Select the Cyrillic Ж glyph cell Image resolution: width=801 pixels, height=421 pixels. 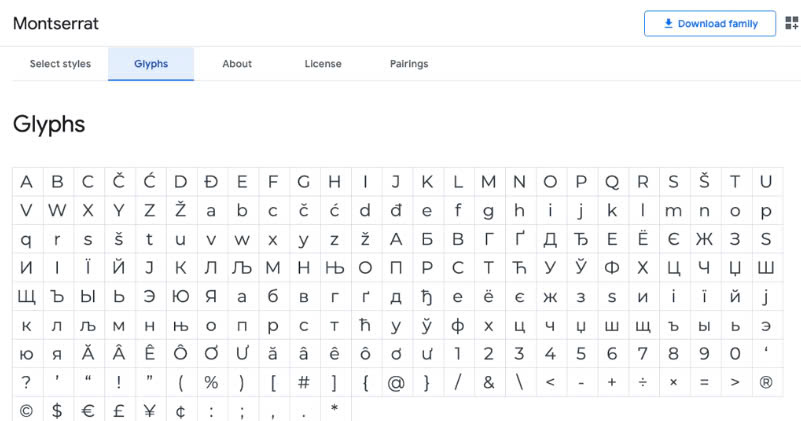[704, 239]
